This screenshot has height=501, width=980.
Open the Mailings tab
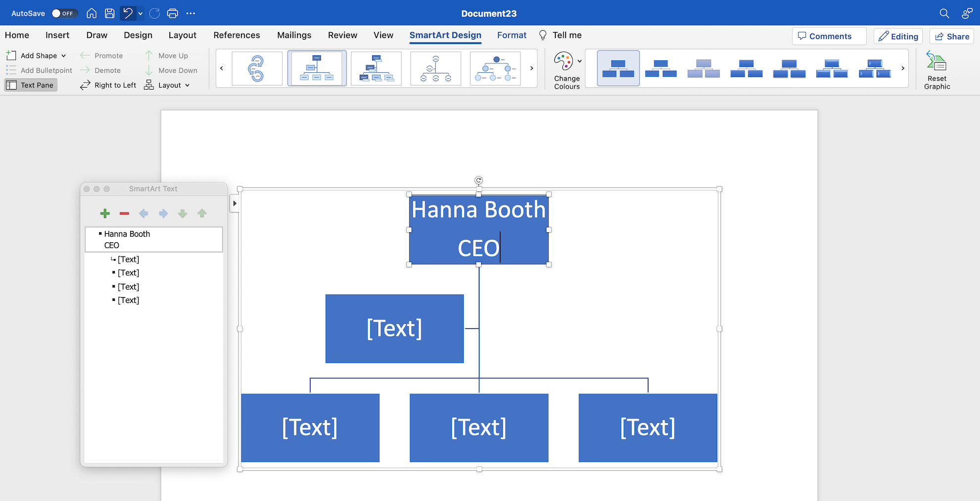pyautogui.click(x=294, y=35)
